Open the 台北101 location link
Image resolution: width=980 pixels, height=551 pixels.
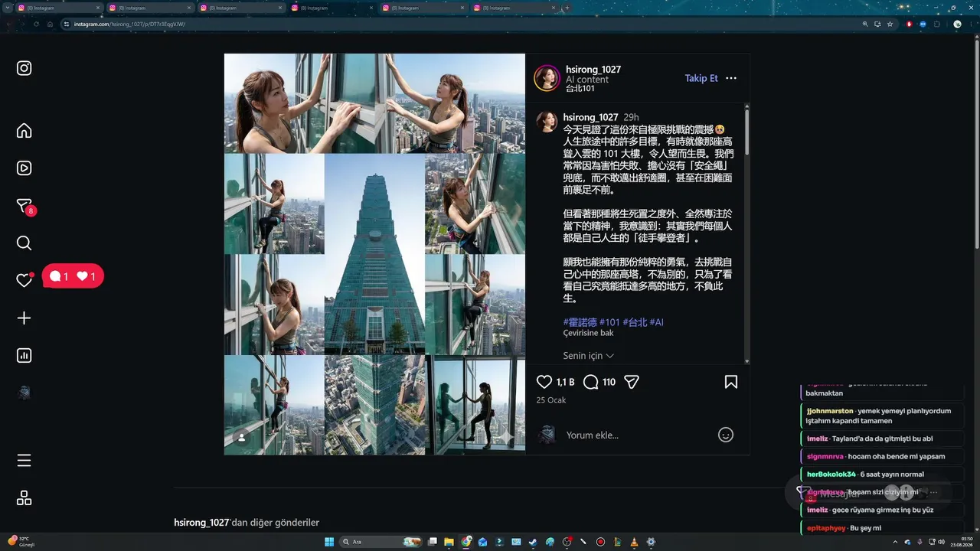(580, 89)
